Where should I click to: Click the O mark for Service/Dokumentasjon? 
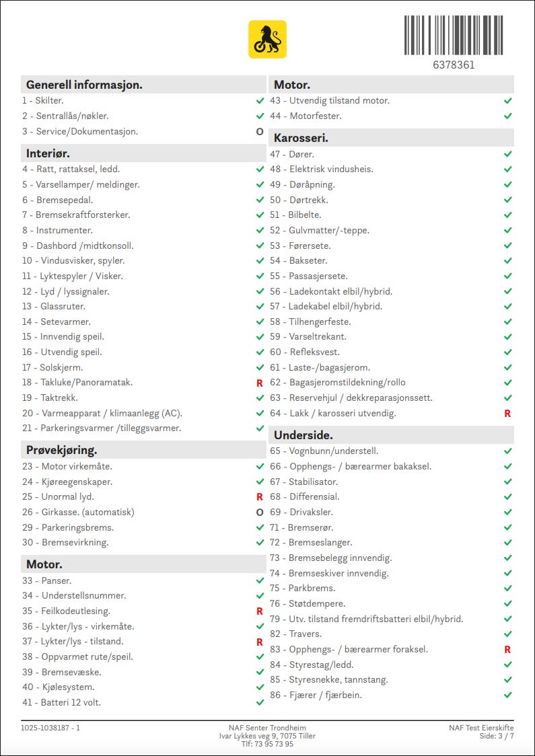pos(260,132)
